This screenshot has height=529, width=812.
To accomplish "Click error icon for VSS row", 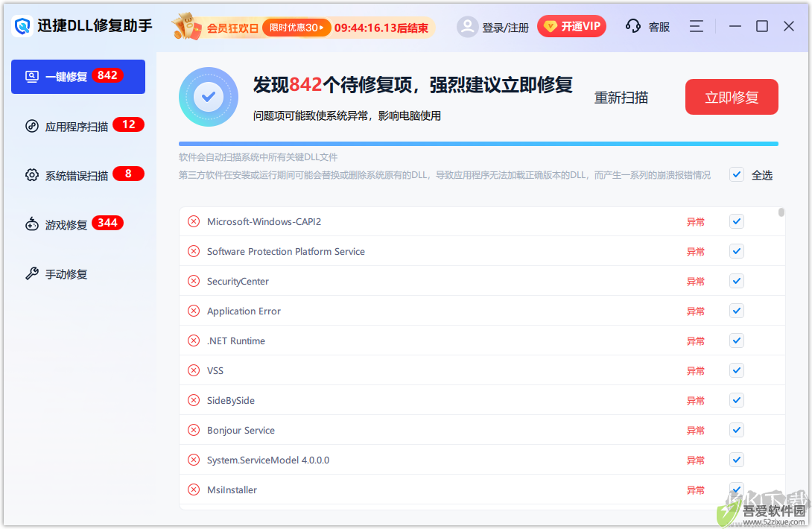I will coord(194,370).
